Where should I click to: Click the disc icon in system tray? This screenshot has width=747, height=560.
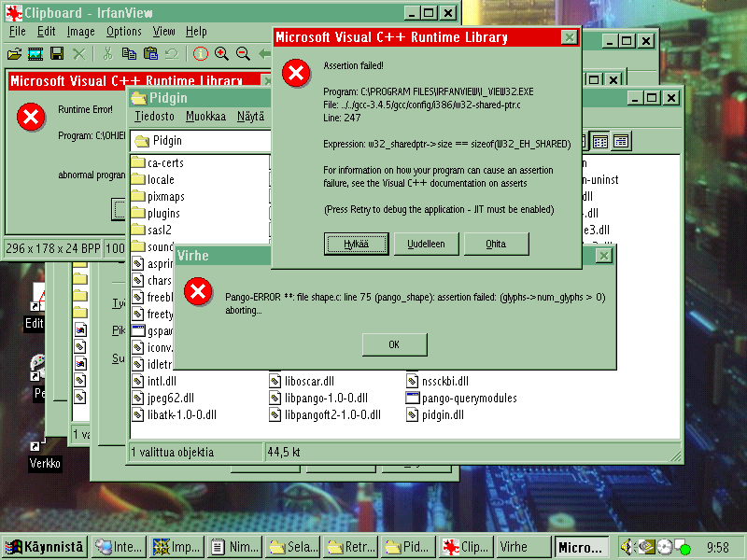coord(665,547)
